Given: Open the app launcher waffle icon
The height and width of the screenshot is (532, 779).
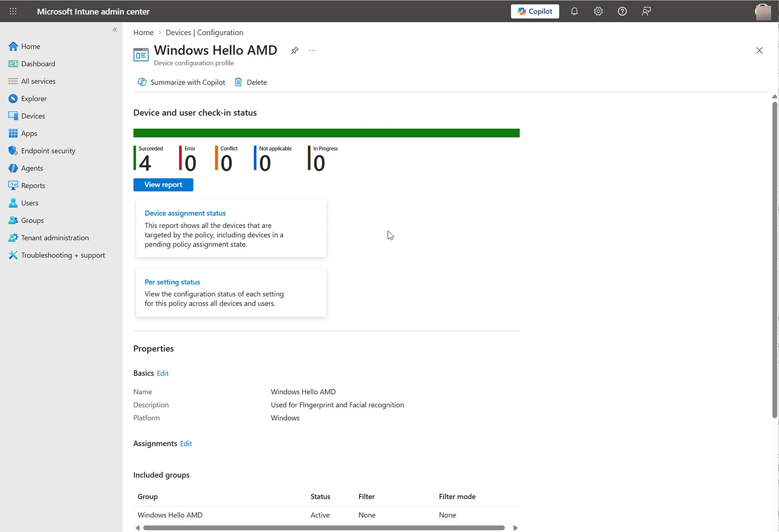Looking at the screenshot, I should (13, 11).
